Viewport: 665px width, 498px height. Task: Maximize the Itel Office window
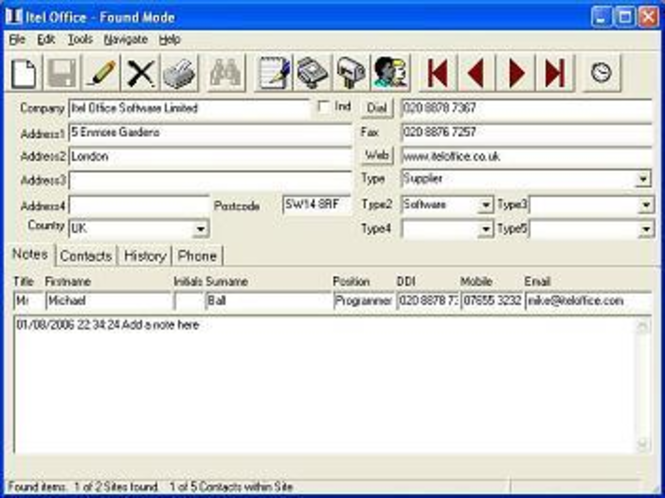[x=625, y=17]
